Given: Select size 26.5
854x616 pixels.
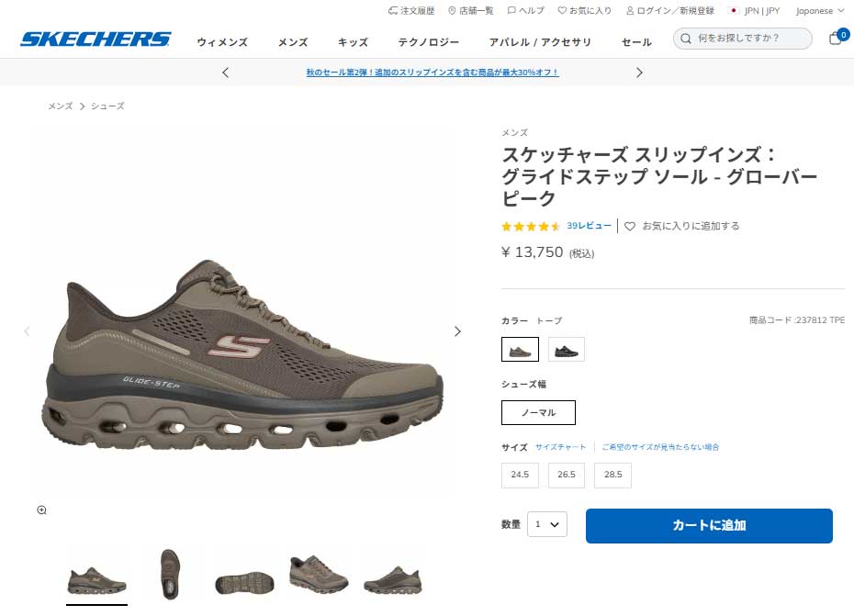Looking at the screenshot, I should coord(567,475).
